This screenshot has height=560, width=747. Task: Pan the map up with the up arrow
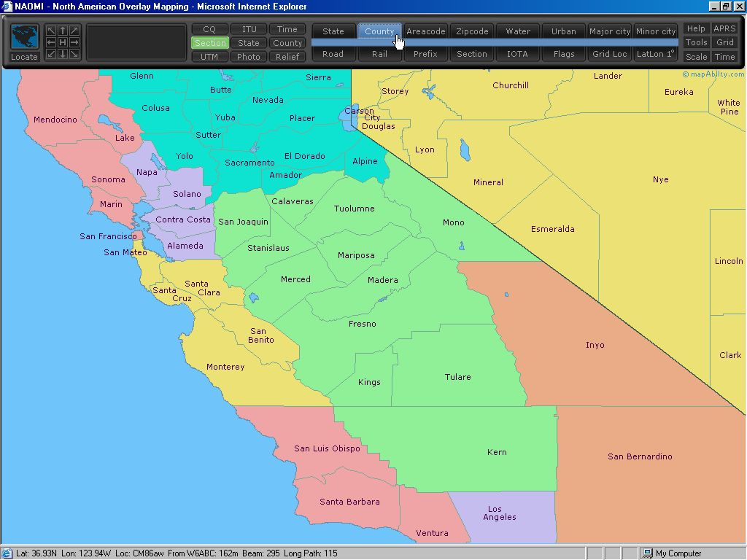tap(63, 31)
